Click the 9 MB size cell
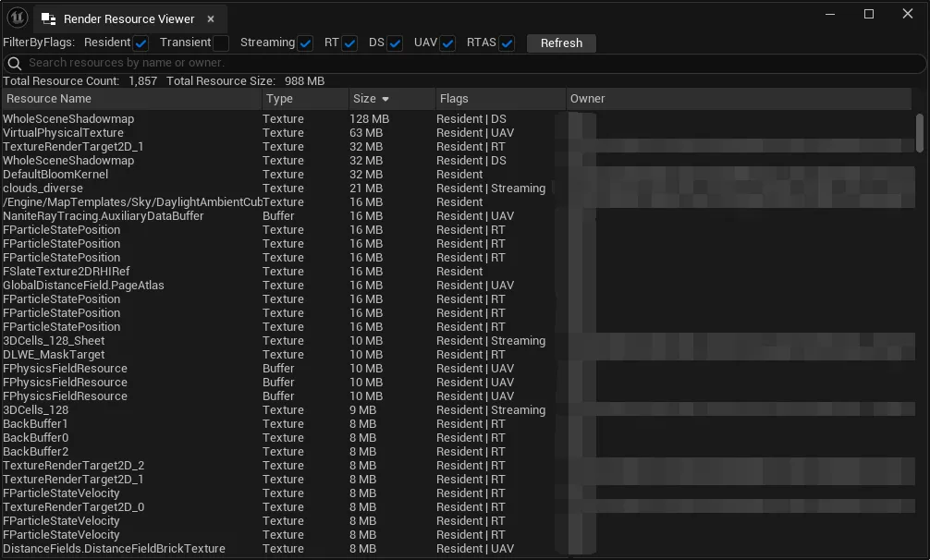930x560 pixels. pyautogui.click(x=362, y=410)
